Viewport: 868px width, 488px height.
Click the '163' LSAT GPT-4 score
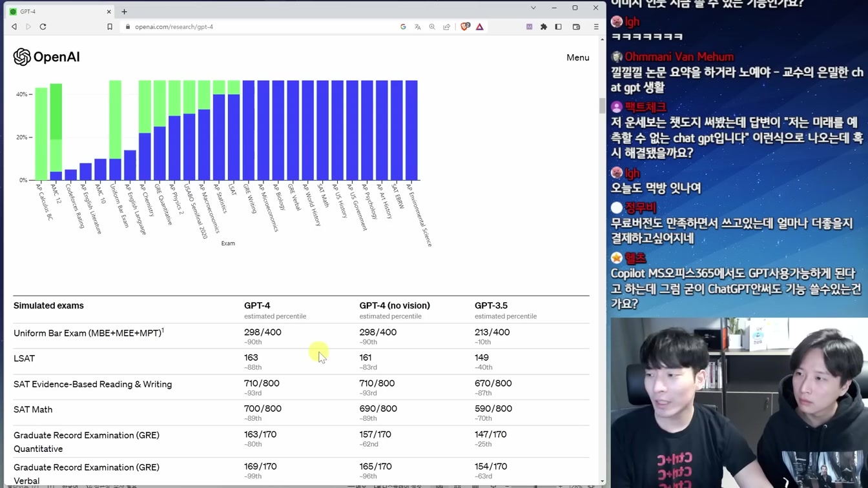[251, 358]
